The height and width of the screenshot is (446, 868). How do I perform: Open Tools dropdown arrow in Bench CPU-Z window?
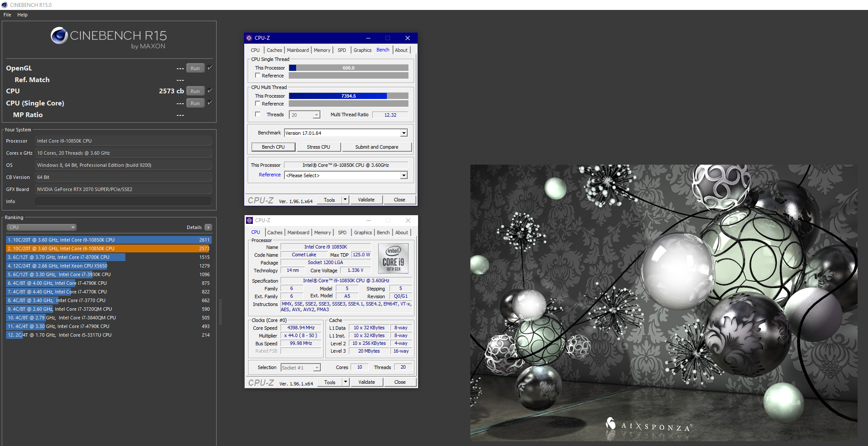coord(345,200)
